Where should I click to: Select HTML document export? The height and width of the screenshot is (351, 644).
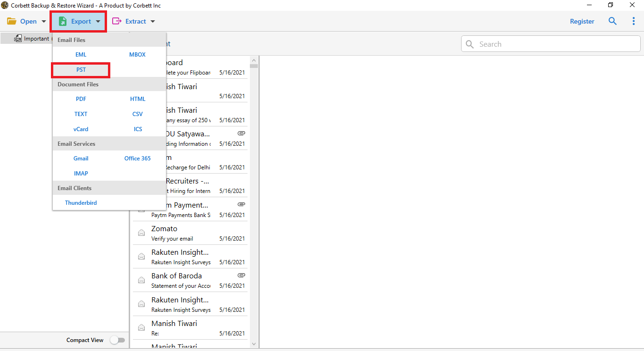[138, 99]
